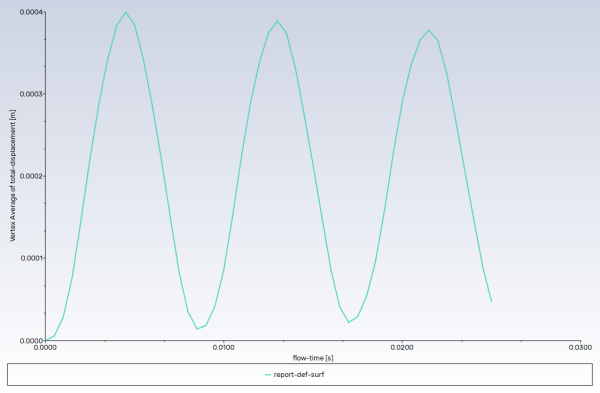600x393 pixels.
Task: Click the 0.0200 x-axis tick label
Action: [x=402, y=347]
